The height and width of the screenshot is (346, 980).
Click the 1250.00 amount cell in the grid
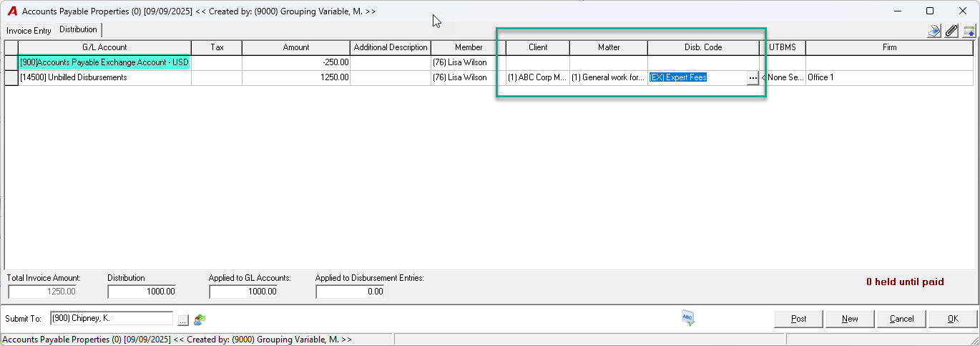(296, 77)
